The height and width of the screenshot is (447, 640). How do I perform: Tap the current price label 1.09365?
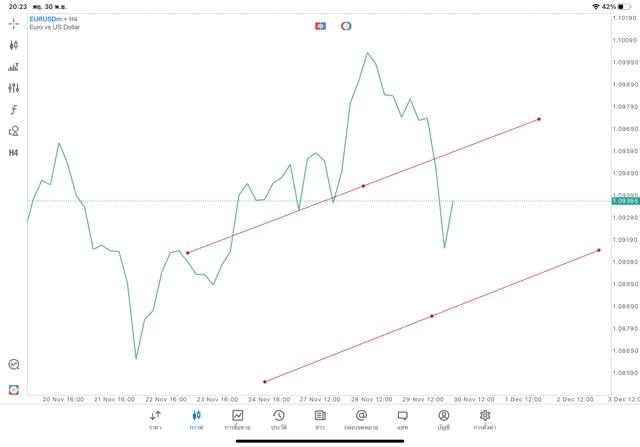point(625,201)
